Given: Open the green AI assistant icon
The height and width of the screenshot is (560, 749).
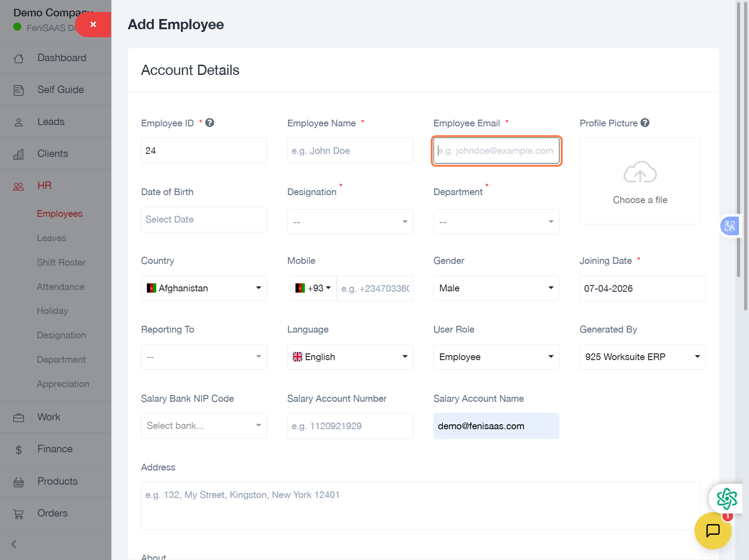Looking at the screenshot, I should [726, 498].
